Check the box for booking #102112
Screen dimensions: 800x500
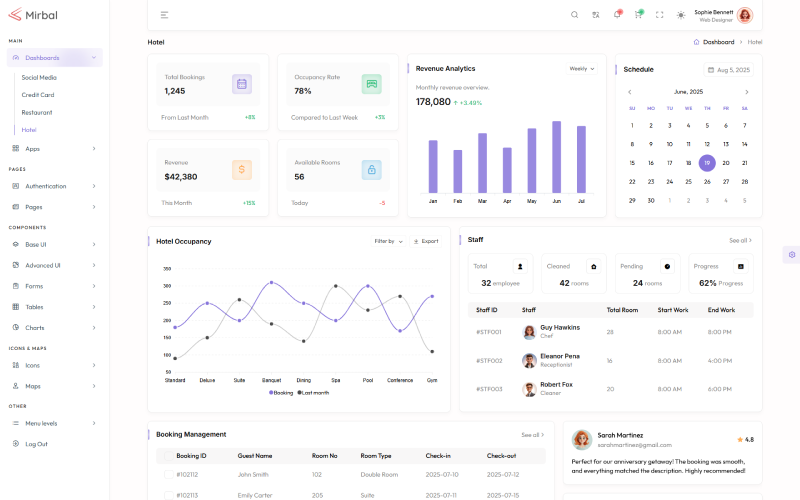(166, 475)
